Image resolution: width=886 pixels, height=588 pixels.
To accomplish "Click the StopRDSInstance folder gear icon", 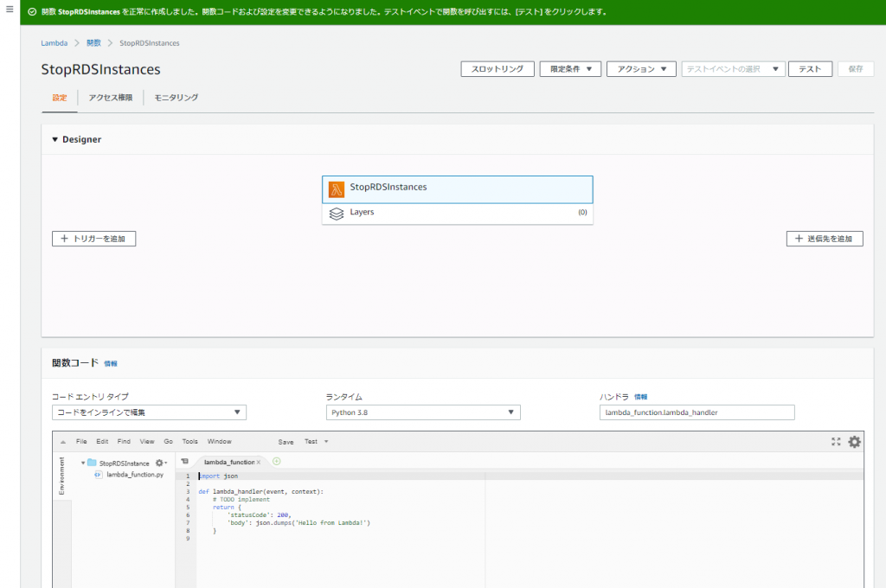I will [161, 463].
